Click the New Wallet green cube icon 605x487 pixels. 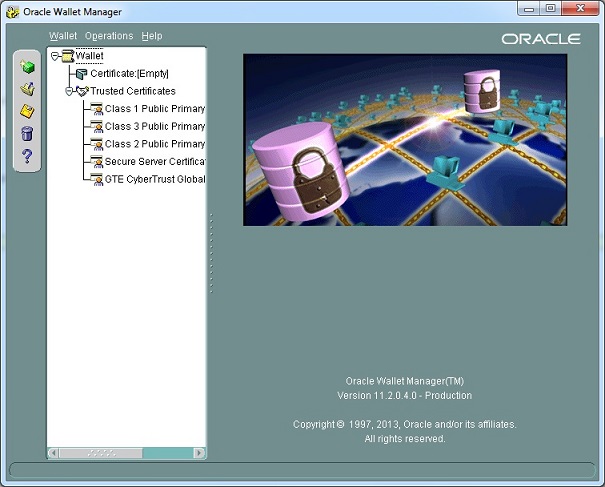pyautogui.click(x=27, y=67)
